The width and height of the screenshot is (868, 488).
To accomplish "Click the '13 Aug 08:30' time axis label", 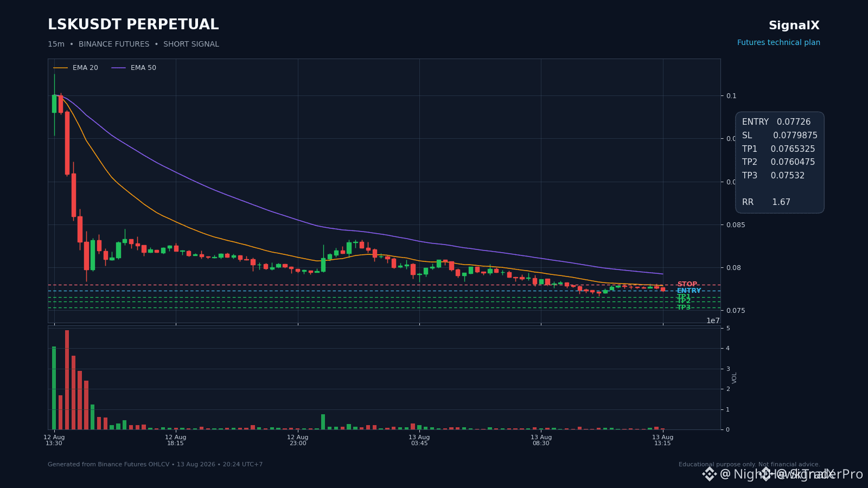I will 541,440.
